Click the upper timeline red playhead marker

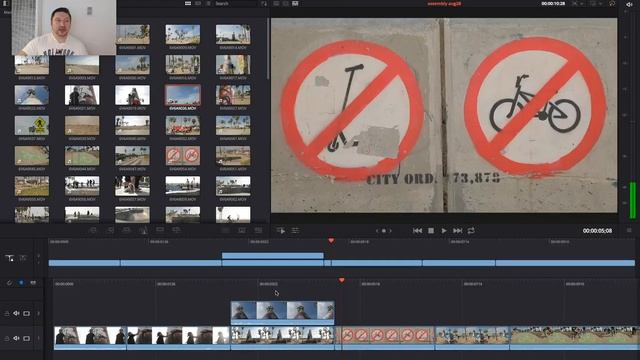(x=331, y=241)
